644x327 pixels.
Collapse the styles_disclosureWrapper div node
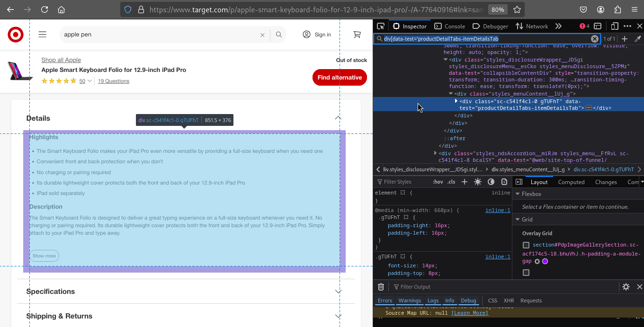(446, 60)
